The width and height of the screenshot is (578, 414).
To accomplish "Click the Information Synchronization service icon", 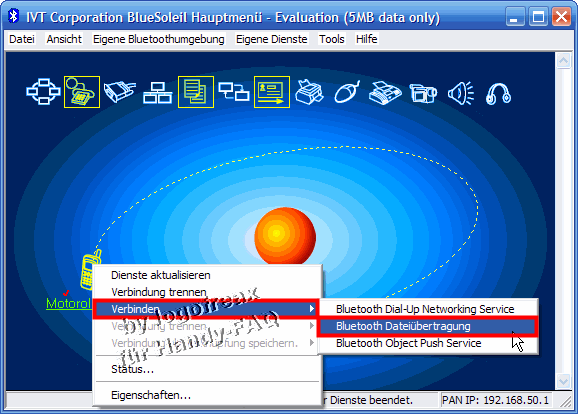I will click(x=234, y=92).
